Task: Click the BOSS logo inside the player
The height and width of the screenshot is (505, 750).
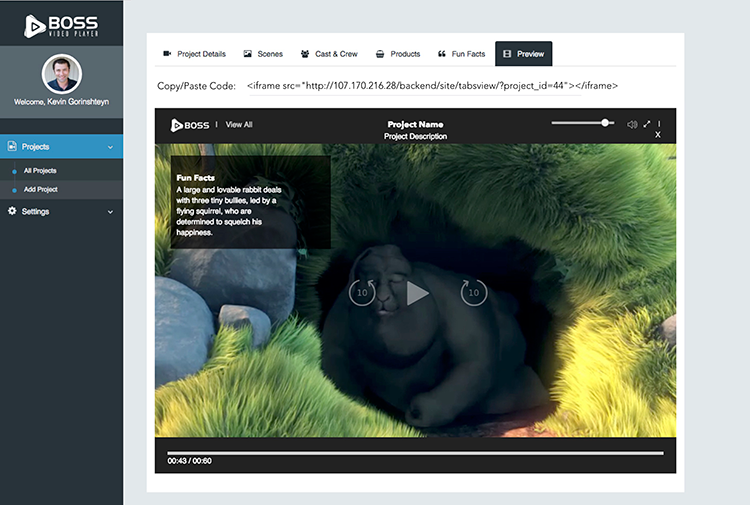Action: click(190, 125)
